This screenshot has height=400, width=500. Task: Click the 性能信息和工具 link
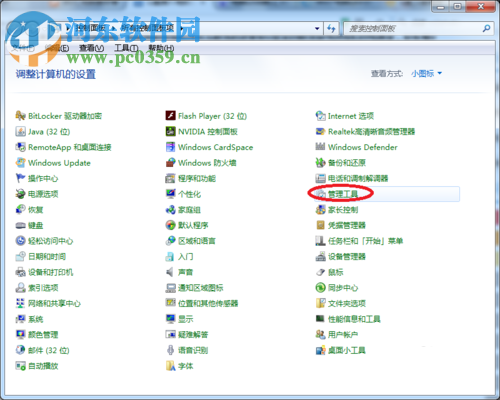[354, 319]
